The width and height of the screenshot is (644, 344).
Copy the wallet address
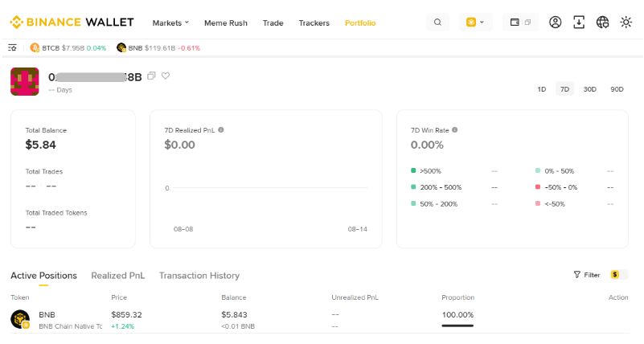pos(151,76)
